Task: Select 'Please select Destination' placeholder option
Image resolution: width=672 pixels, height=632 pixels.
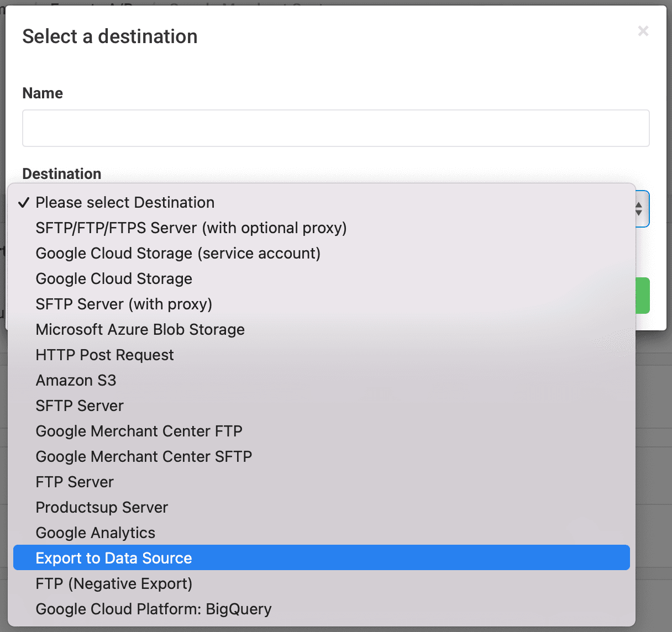Action: tap(125, 203)
